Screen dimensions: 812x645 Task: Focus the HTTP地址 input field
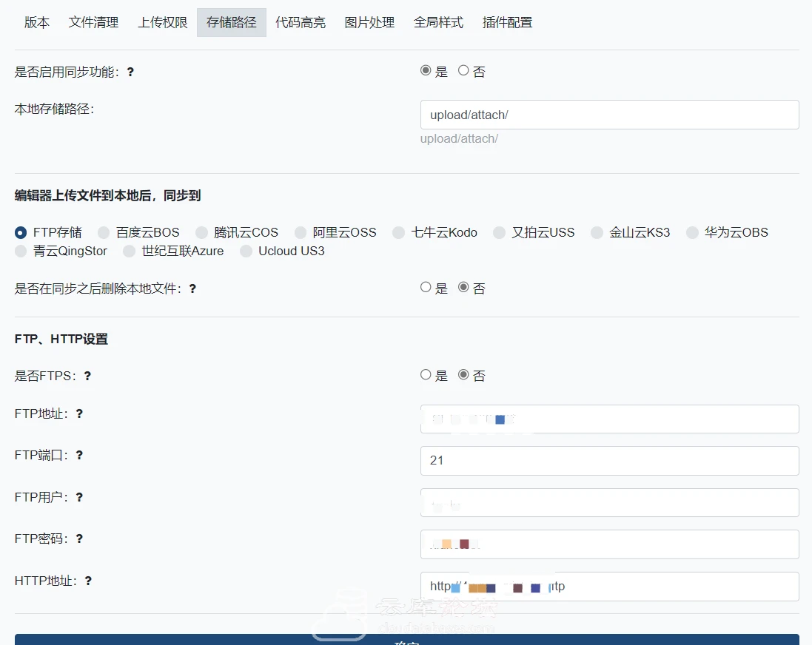click(609, 587)
